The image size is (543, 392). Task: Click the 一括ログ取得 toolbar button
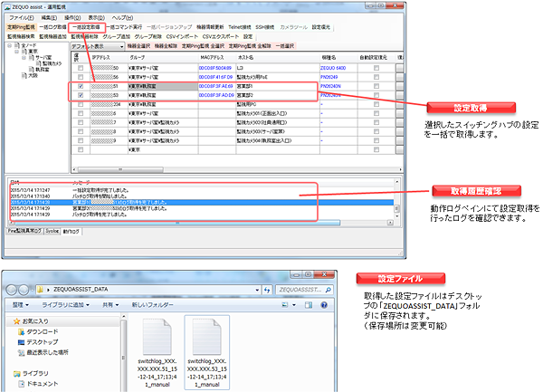pos(52,27)
